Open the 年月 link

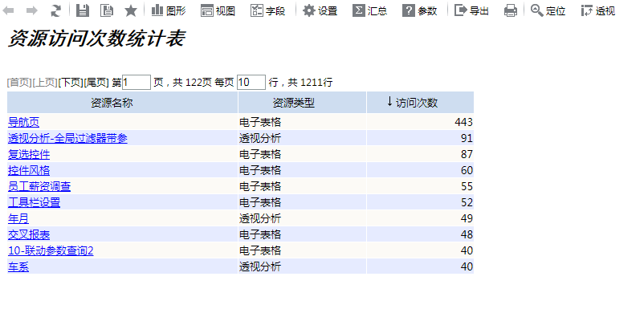(x=18, y=218)
